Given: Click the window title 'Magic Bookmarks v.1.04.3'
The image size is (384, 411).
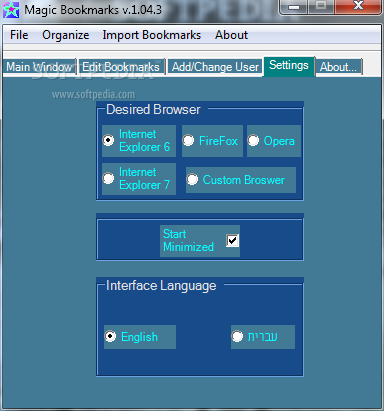Looking at the screenshot, I should (x=93, y=10).
